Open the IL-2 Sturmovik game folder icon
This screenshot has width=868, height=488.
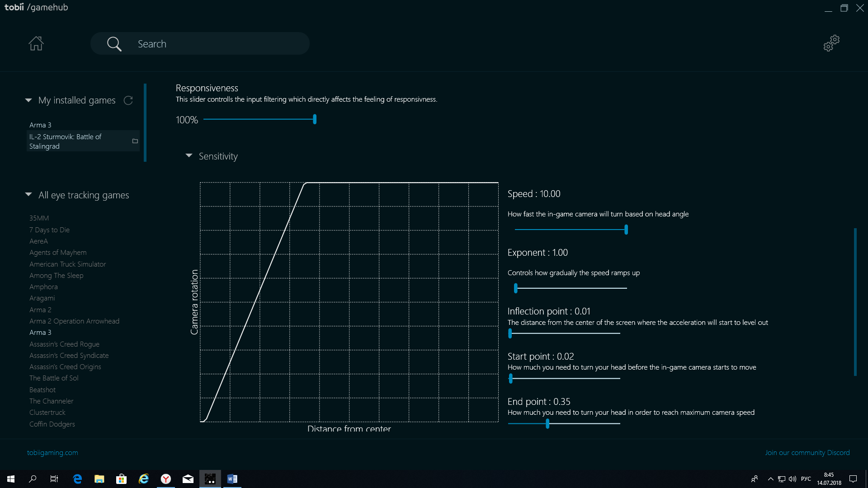point(135,141)
